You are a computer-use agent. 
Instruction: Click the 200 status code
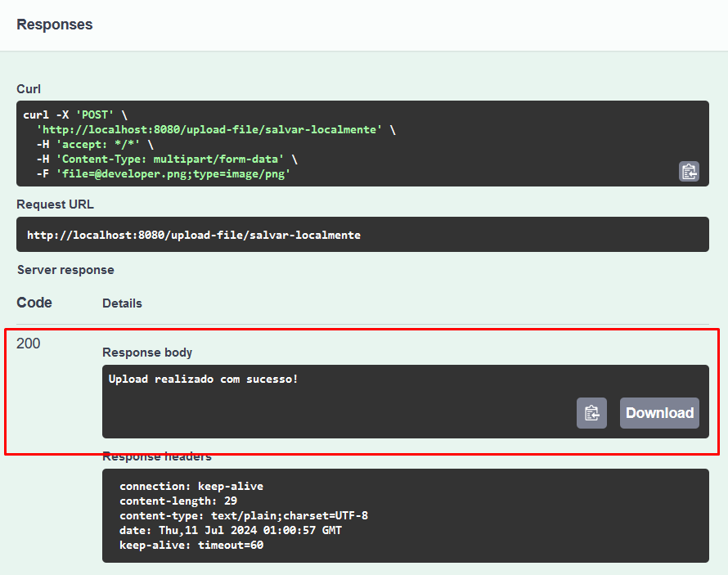click(29, 344)
